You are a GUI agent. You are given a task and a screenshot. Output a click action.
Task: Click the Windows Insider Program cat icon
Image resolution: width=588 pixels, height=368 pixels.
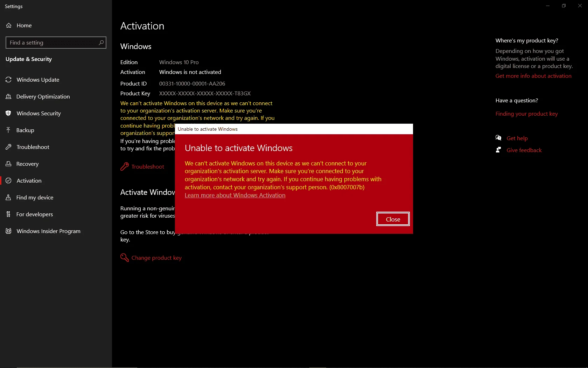pyautogui.click(x=9, y=231)
